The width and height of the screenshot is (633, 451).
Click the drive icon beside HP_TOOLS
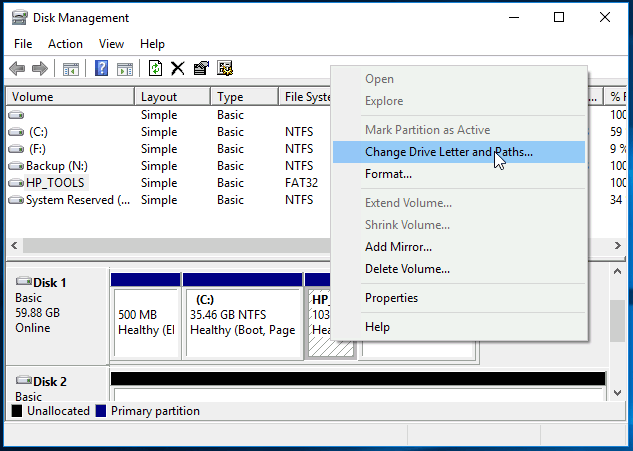click(16, 183)
